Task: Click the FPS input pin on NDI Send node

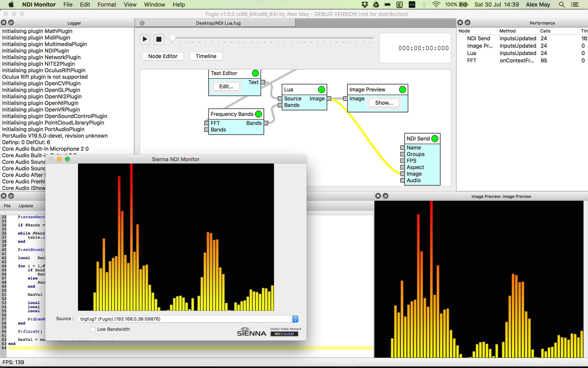Action: [x=402, y=161]
